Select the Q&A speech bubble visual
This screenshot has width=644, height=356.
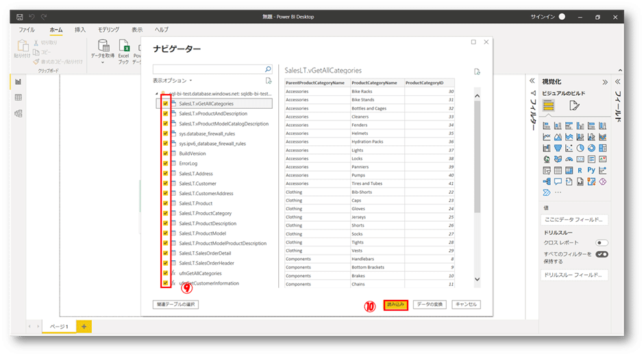click(558, 181)
